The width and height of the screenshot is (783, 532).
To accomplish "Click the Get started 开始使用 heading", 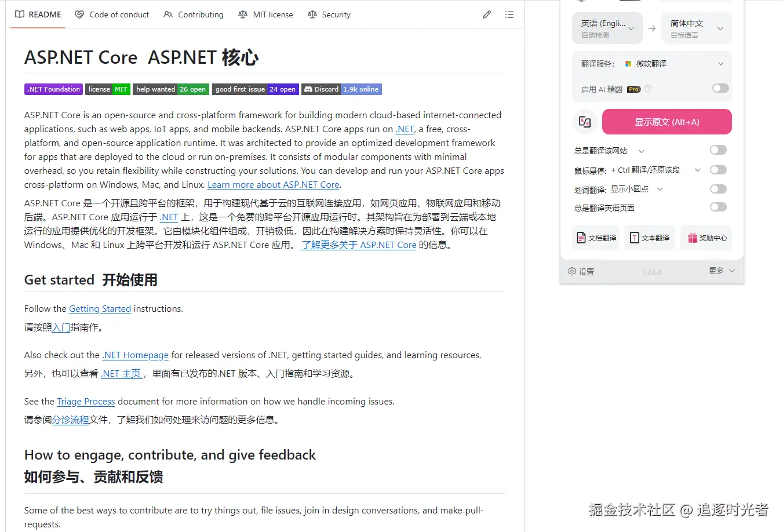I will [x=91, y=280].
